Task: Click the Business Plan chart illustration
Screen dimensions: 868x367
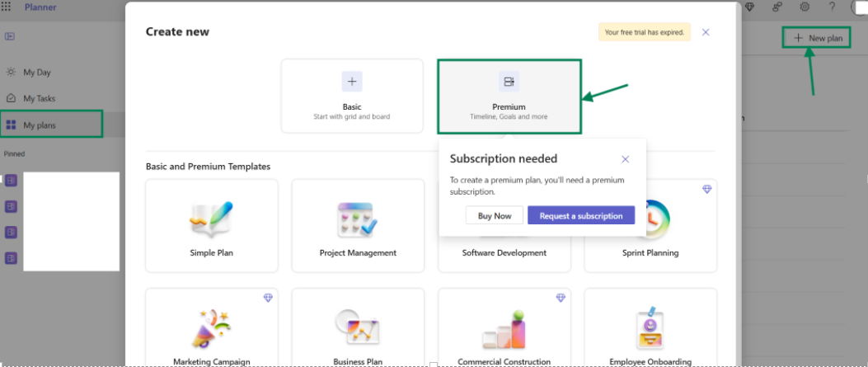Action: click(358, 327)
